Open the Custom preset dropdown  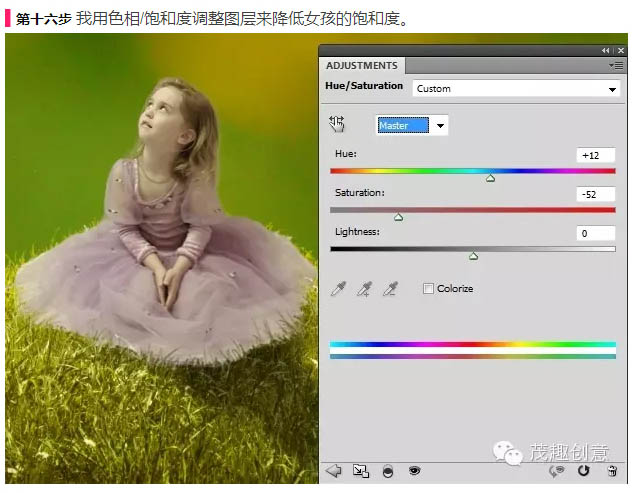tap(515, 89)
